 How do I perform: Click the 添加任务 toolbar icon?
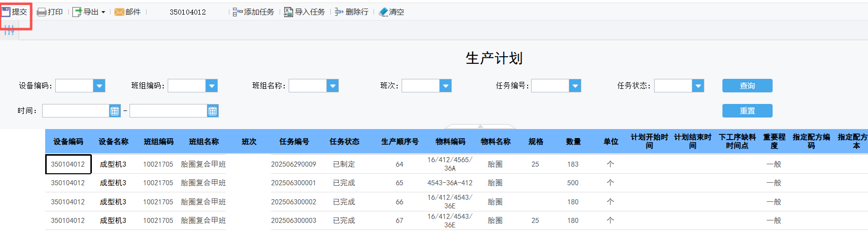click(x=237, y=12)
